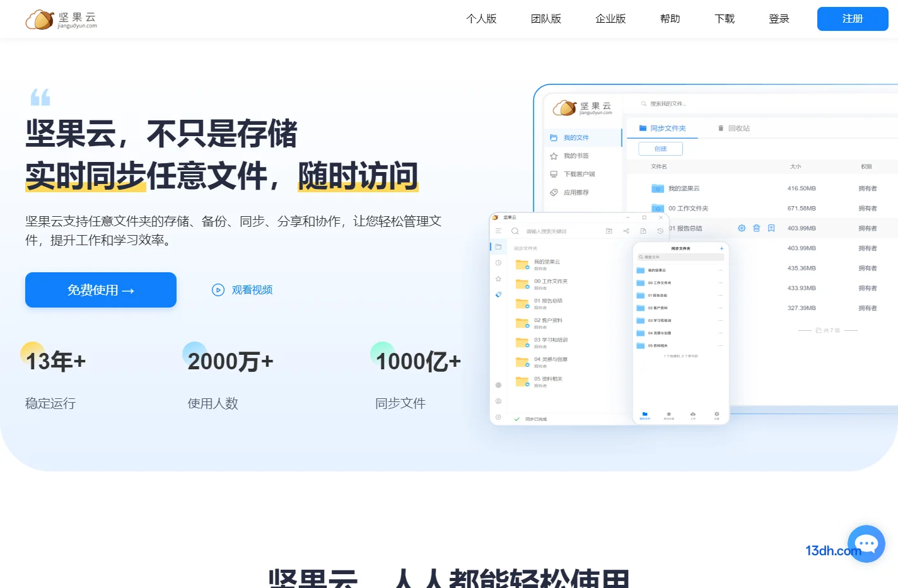Image resolution: width=898 pixels, height=588 pixels.
Task: Click account icon at desktop client rail bottom
Action: coord(498,401)
